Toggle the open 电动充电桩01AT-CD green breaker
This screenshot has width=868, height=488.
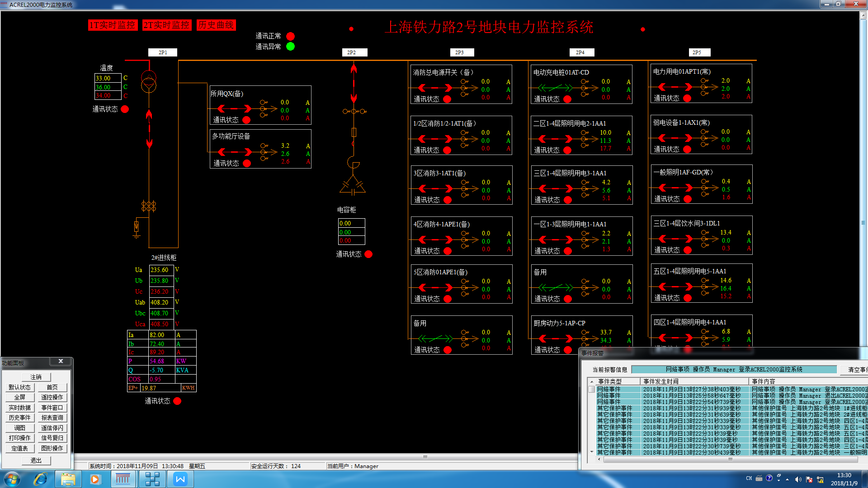click(x=556, y=88)
